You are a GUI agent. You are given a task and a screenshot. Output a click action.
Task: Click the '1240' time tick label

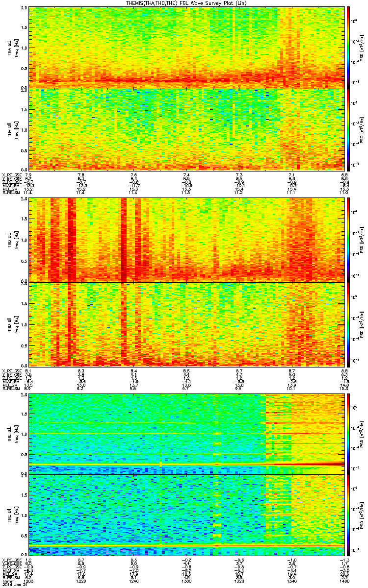[x=134, y=582]
